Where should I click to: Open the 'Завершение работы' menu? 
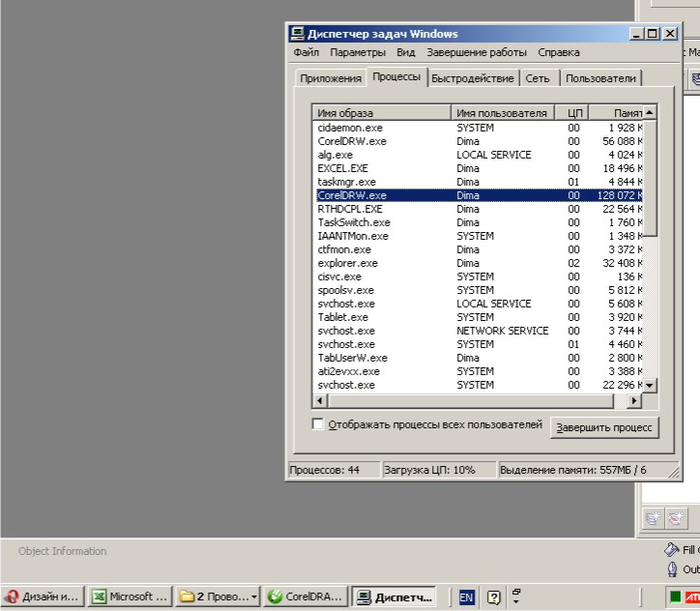[477, 52]
